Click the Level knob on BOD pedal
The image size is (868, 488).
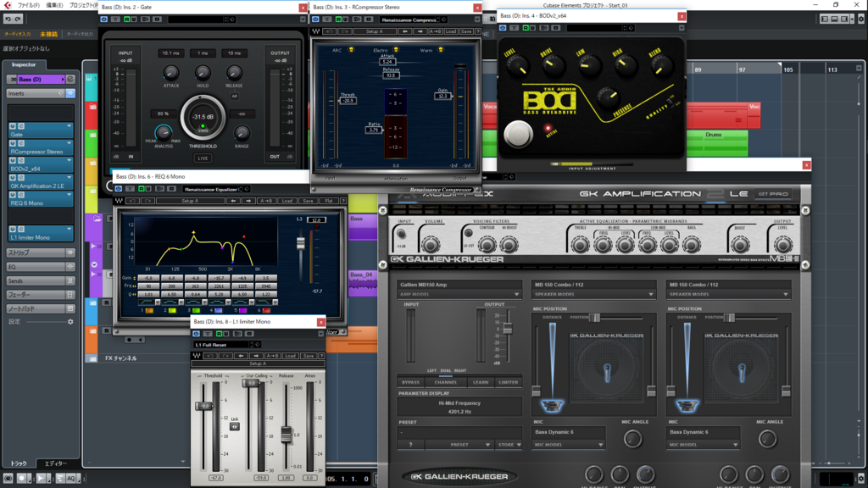point(518,68)
